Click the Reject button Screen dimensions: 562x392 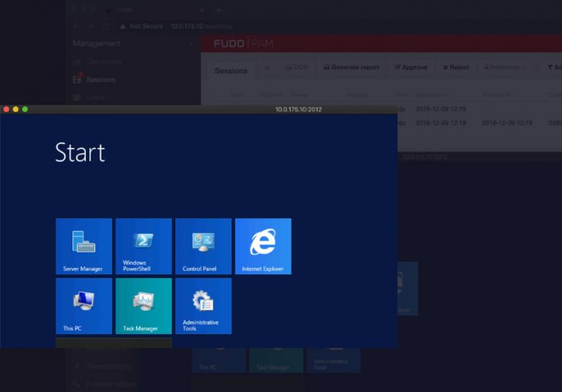pos(456,67)
